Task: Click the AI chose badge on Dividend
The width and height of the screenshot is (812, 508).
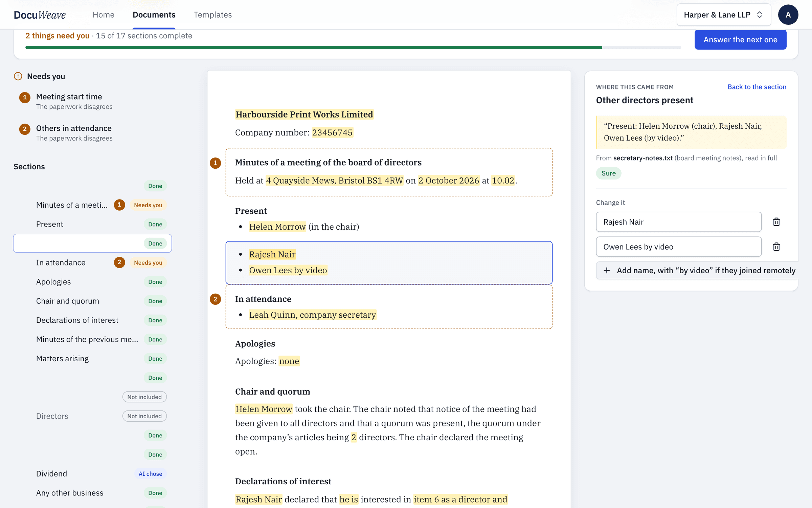Action: pos(150,474)
